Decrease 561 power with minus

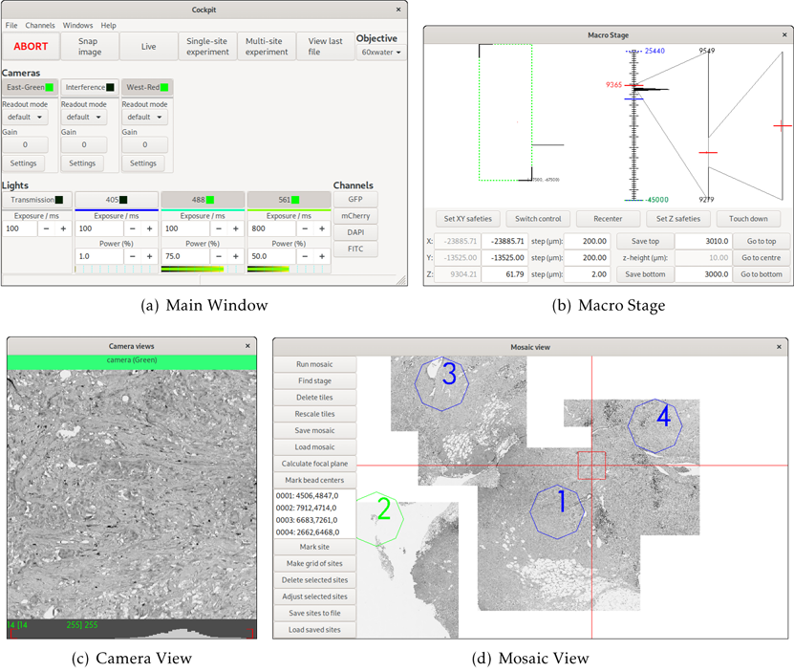click(305, 256)
